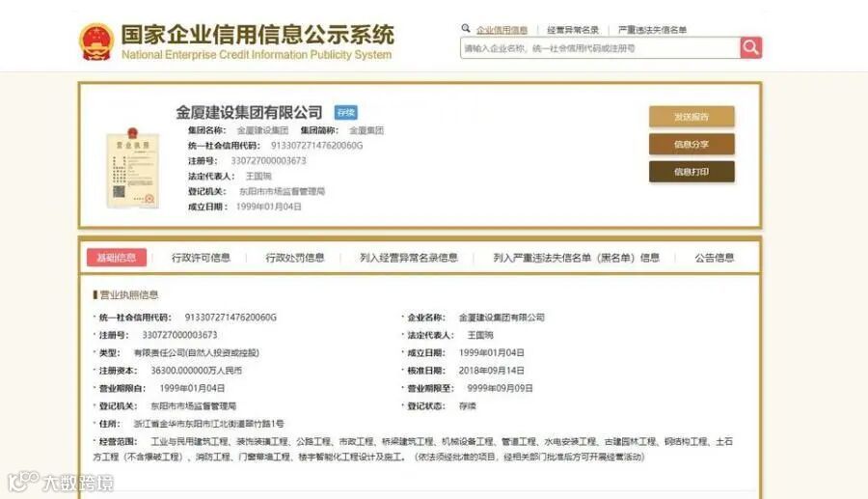The image size is (868, 499).
Task: Focus the enterprise name search field
Action: [600, 48]
